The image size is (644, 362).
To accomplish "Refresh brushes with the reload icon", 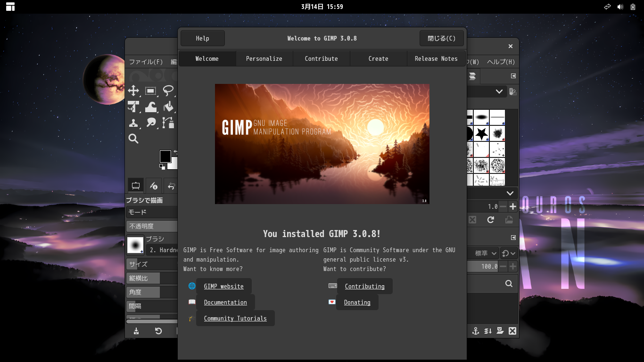I will coord(490,220).
